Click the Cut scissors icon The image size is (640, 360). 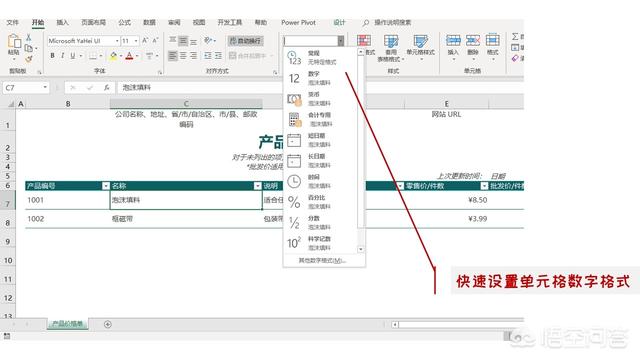[x=29, y=38]
